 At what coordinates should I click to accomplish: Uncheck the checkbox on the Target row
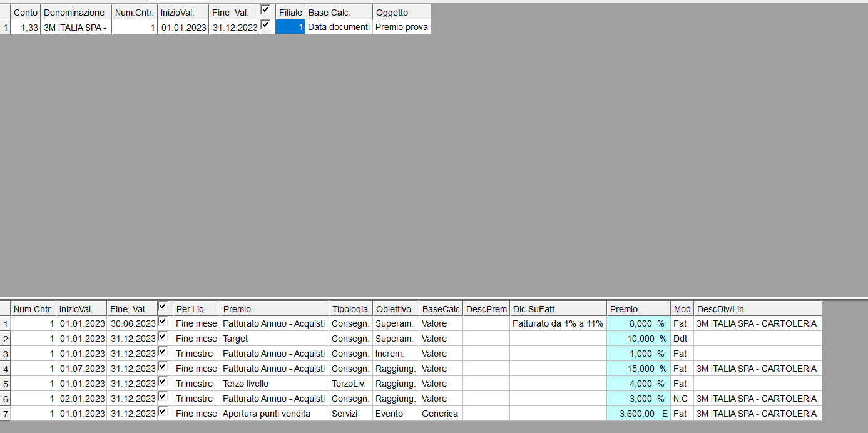[x=163, y=337]
